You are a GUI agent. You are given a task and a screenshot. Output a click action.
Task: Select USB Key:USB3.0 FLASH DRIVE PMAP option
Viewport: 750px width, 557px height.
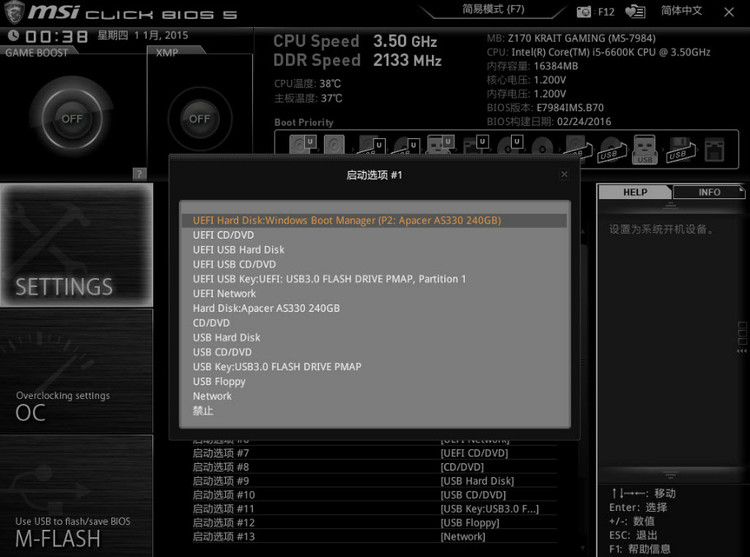[x=375, y=367]
